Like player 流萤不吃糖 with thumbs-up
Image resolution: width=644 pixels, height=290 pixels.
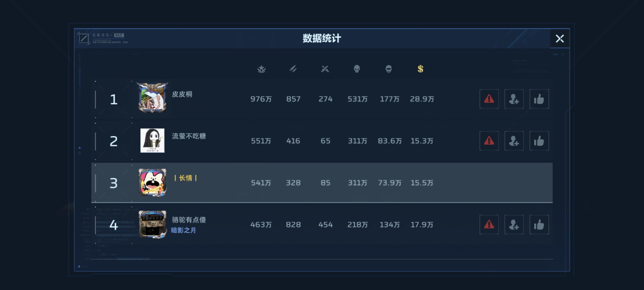(x=539, y=141)
